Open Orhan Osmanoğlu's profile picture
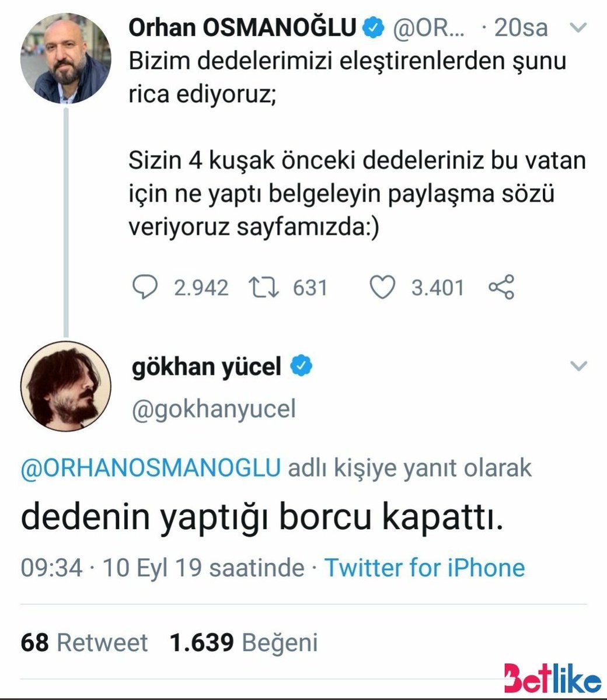This screenshot has height=700, width=607. coord(65,58)
